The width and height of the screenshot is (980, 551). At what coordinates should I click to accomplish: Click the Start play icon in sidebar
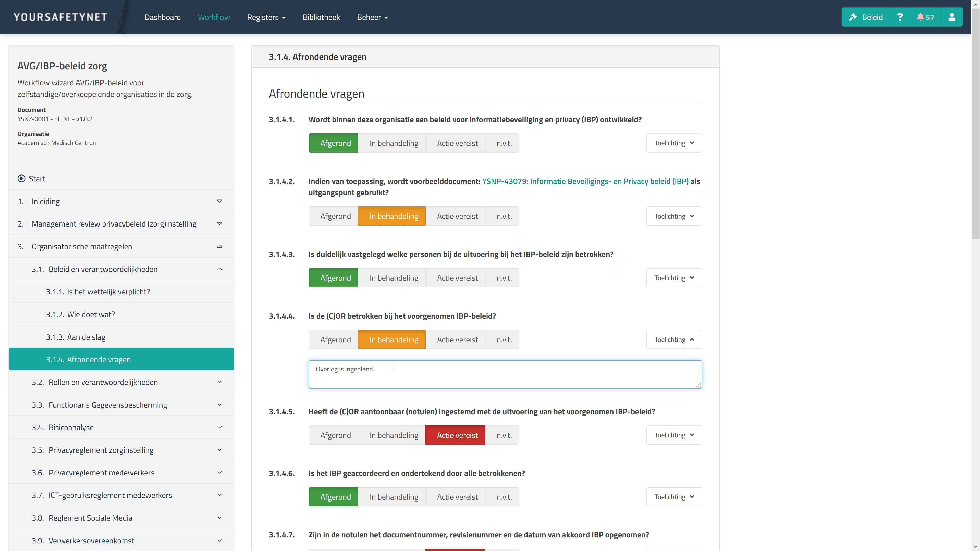tap(22, 178)
